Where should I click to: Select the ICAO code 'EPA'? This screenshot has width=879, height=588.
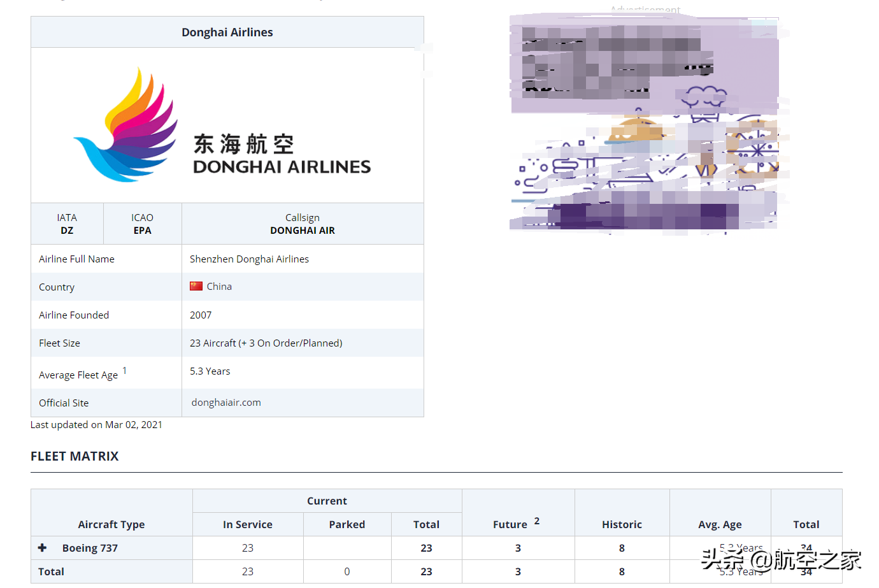click(142, 231)
